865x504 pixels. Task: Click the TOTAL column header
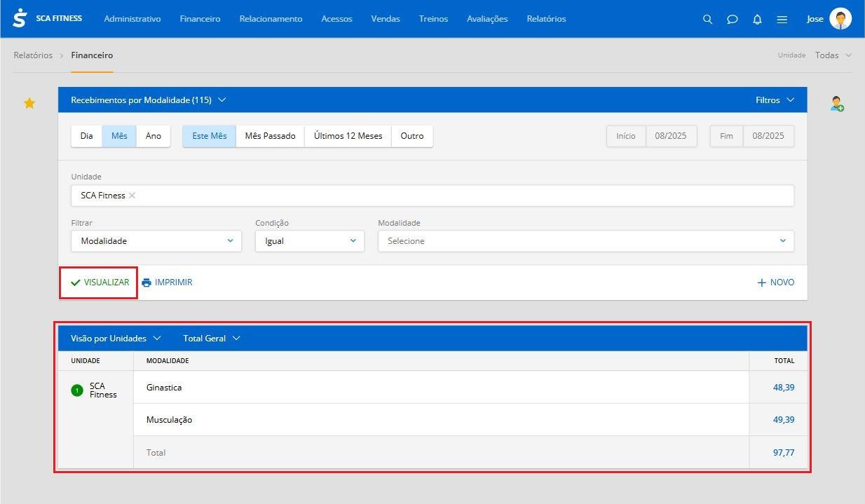point(784,361)
